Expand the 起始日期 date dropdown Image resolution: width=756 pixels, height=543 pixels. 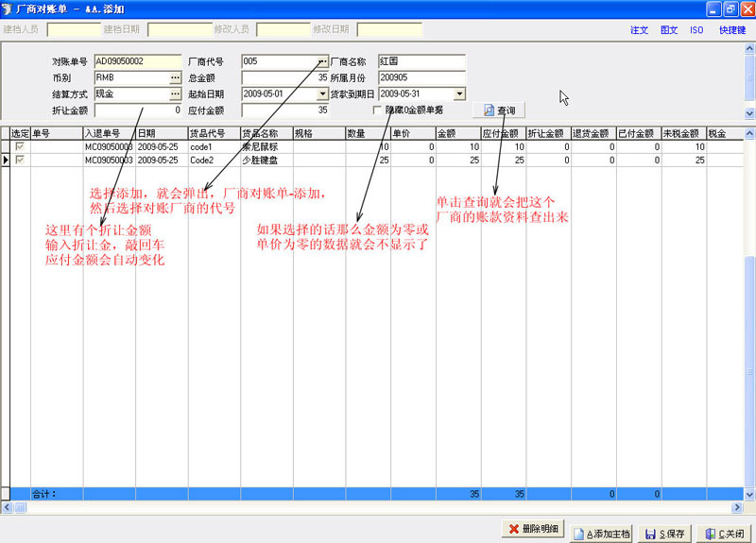(322, 94)
